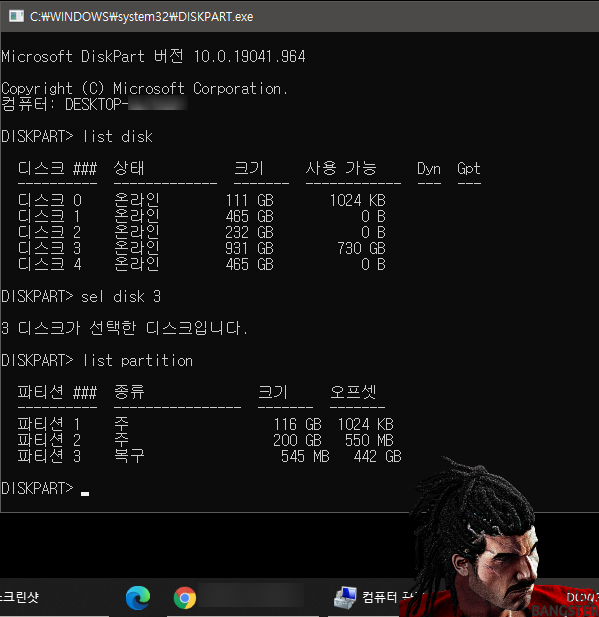Click the 'list partition' command line

click(x=97, y=360)
